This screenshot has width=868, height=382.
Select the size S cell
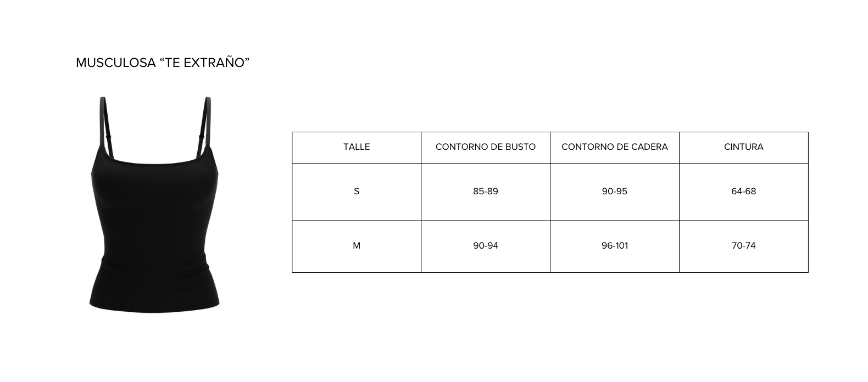pos(357,192)
